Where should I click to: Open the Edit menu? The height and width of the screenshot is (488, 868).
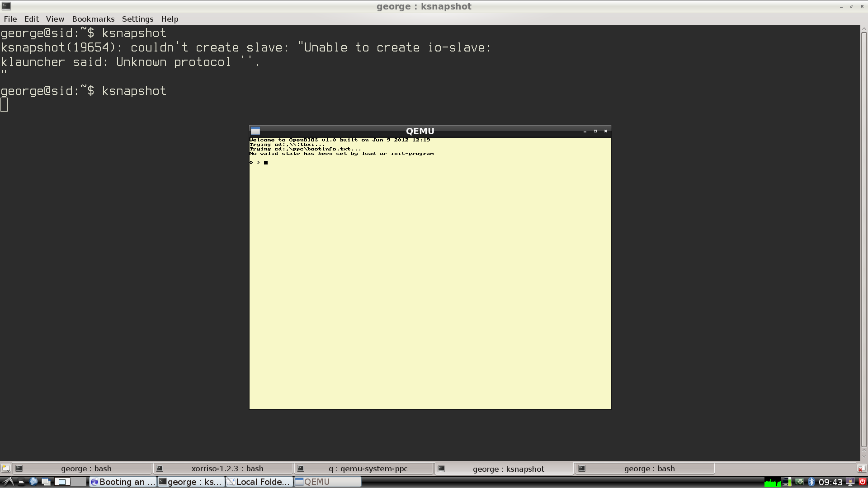coord(31,19)
